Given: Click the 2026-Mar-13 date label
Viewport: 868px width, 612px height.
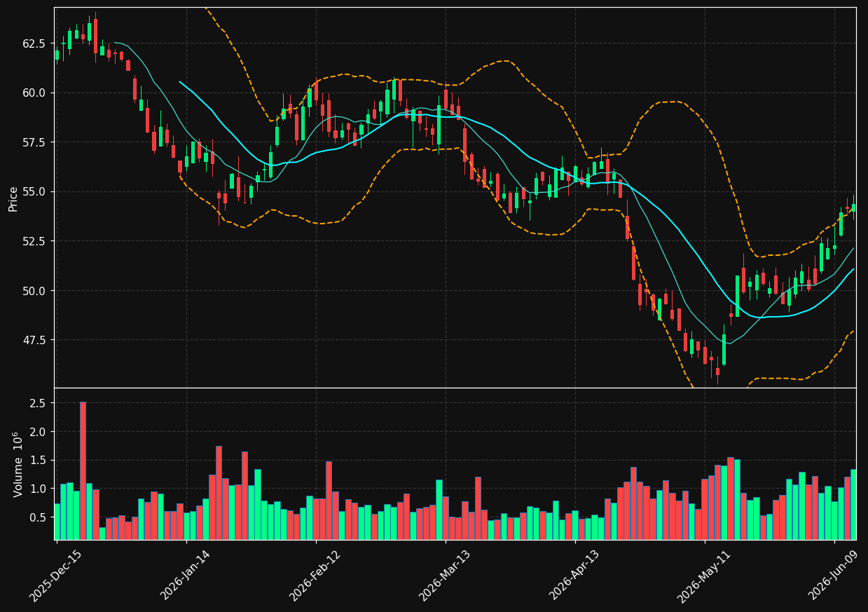Looking at the screenshot, I should click(x=445, y=575).
